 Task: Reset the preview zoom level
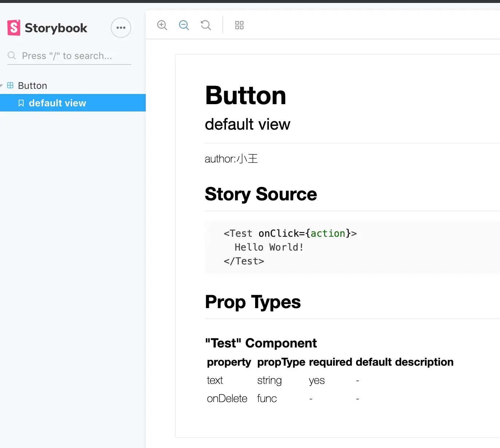206,25
